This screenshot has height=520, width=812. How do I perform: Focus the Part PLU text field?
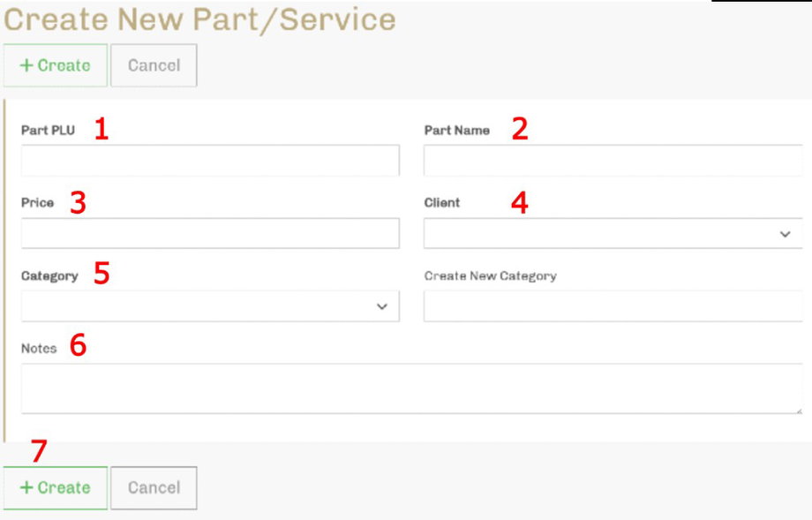(x=209, y=161)
